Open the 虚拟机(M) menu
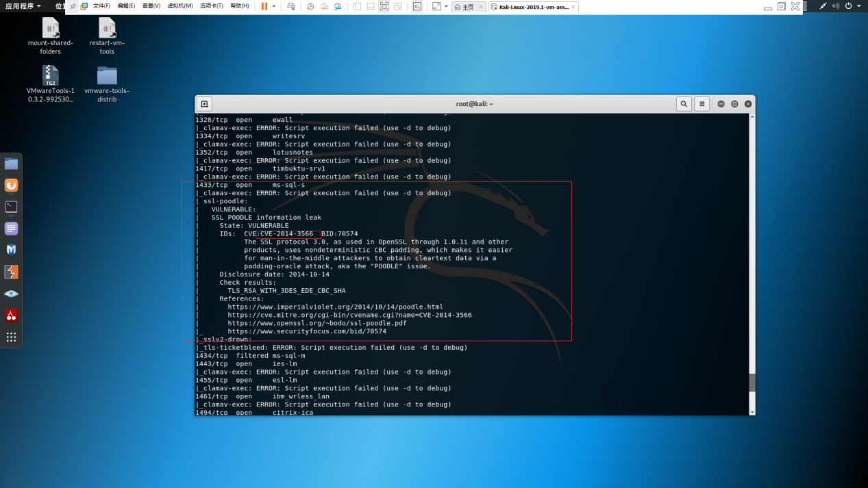 coord(180,6)
